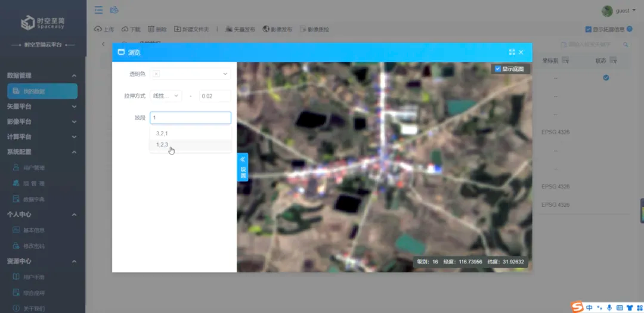Image resolution: width=644 pixels, height=313 pixels.
Task: Maximize the browse dialog with fullscreen icon
Action: pos(512,52)
